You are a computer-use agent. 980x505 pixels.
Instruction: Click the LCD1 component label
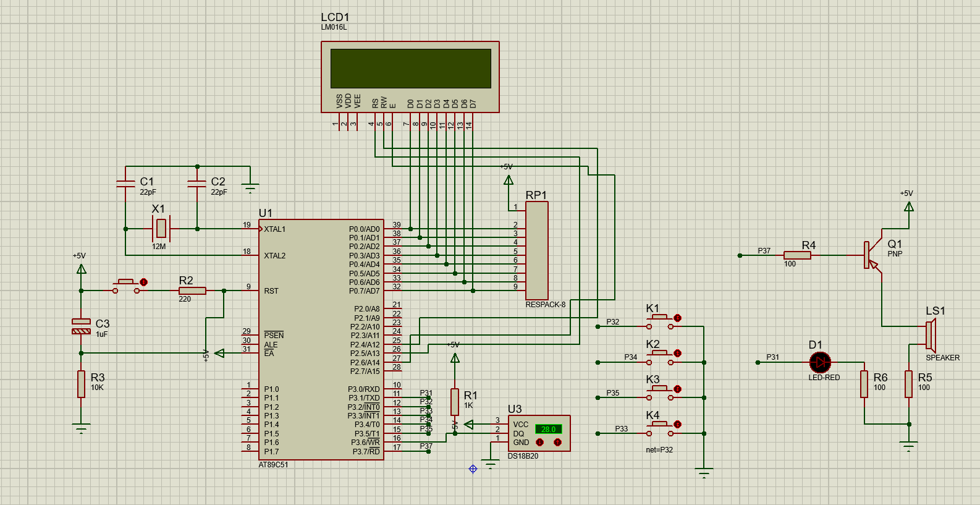click(x=335, y=17)
